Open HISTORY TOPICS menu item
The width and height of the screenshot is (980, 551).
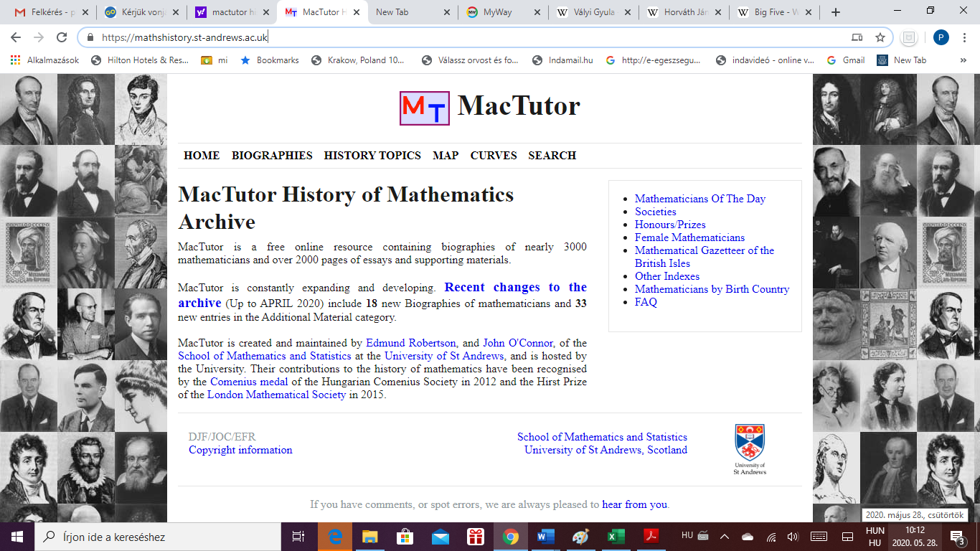point(372,155)
